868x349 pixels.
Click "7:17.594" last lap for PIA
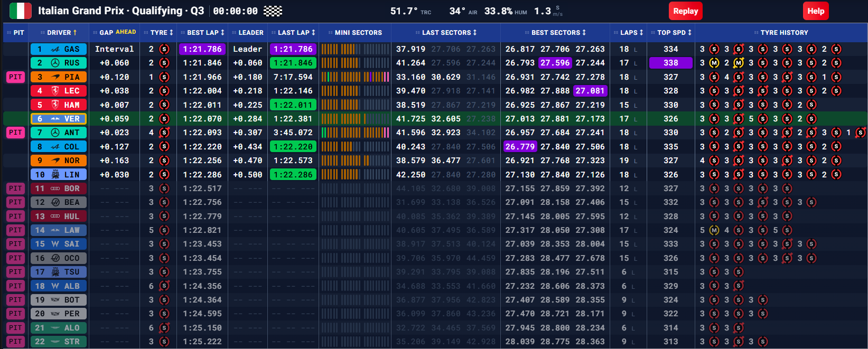[x=293, y=77]
